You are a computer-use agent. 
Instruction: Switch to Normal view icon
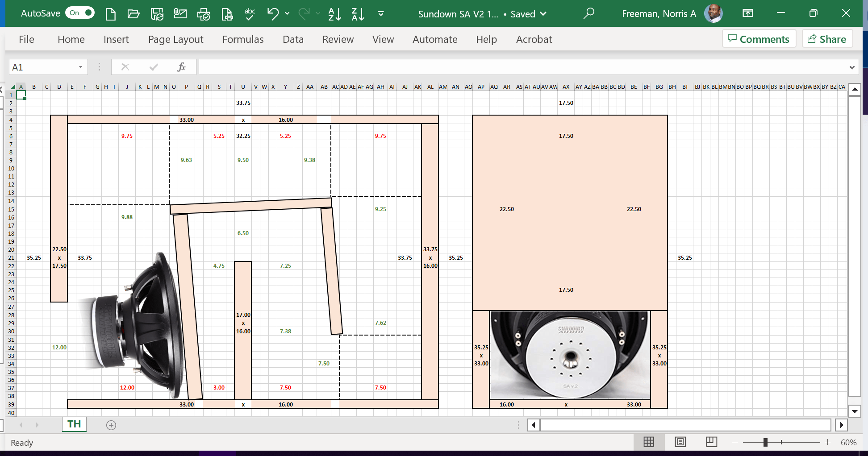tap(649, 442)
